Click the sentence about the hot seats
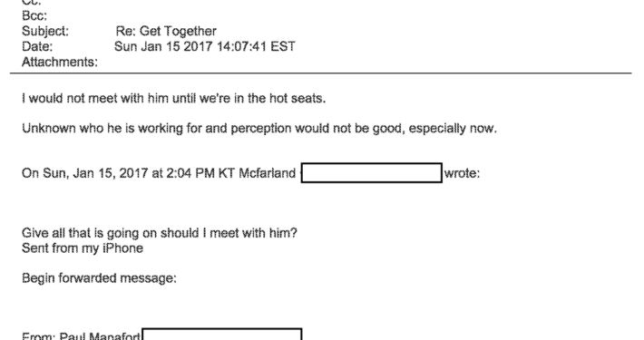 pyautogui.click(x=174, y=99)
